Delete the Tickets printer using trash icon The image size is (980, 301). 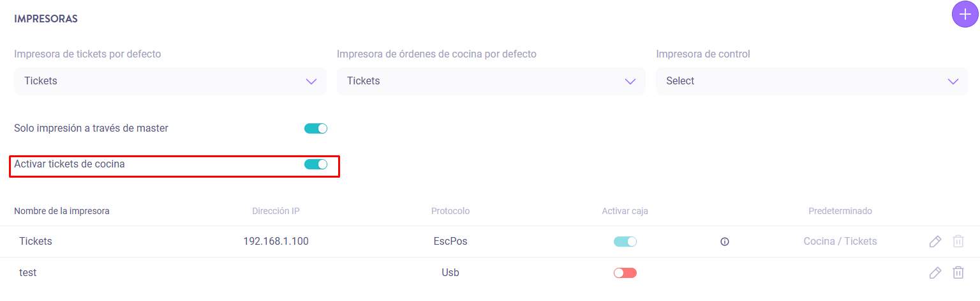point(958,242)
